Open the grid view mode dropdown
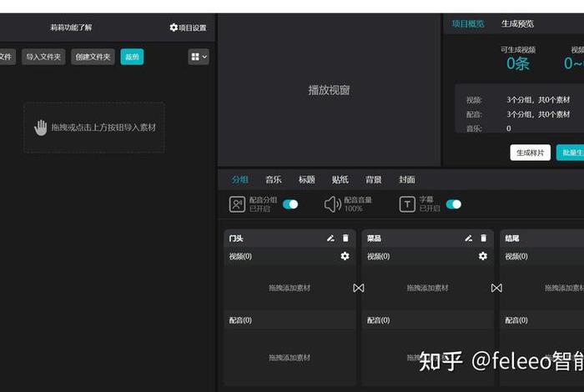Image resolution: width=584 pixels, height=392 pixels. tap(199, 57)
